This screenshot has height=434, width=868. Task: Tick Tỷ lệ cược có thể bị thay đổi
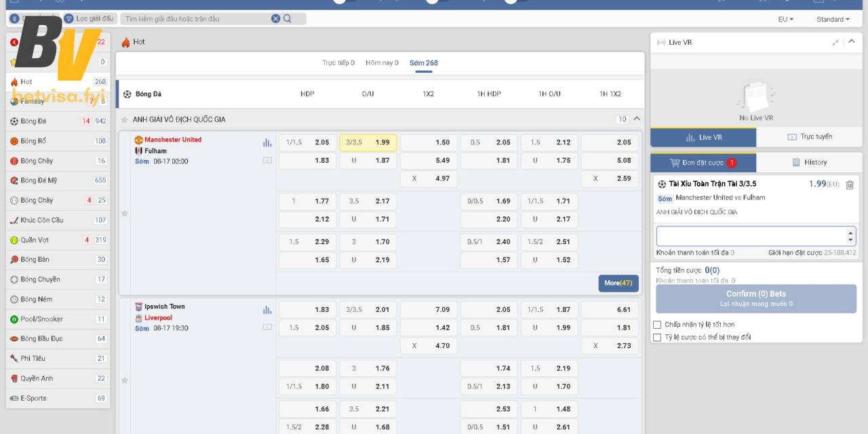tap(656, 337)
